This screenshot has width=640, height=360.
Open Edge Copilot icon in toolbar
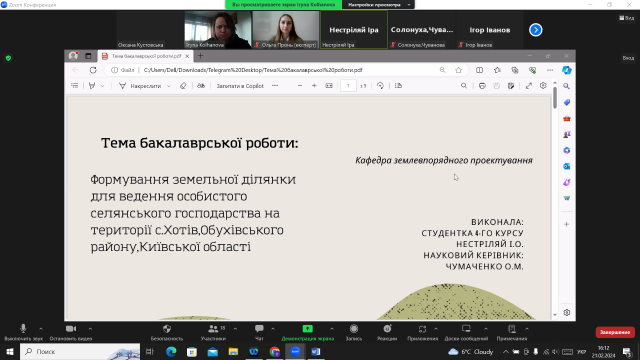coord(567,70)
